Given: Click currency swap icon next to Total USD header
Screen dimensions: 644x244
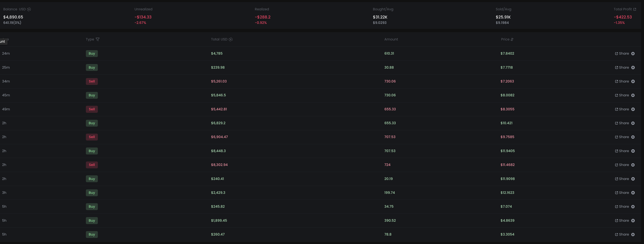Looking at the screenshot, I should click(231, 39).
